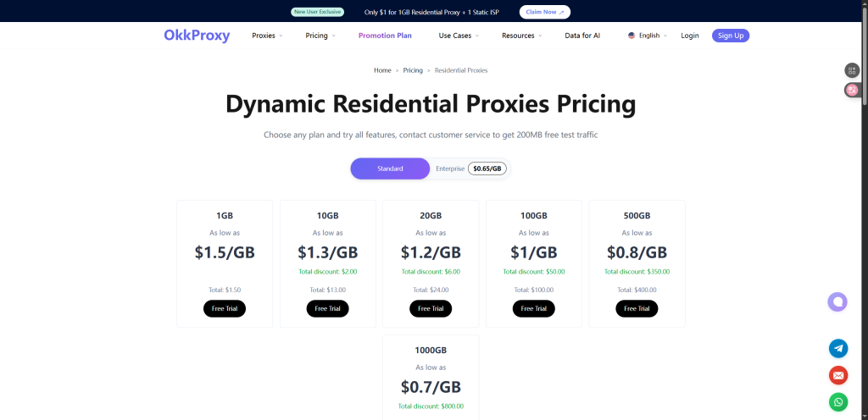Click the Login link

click(690, 36)
